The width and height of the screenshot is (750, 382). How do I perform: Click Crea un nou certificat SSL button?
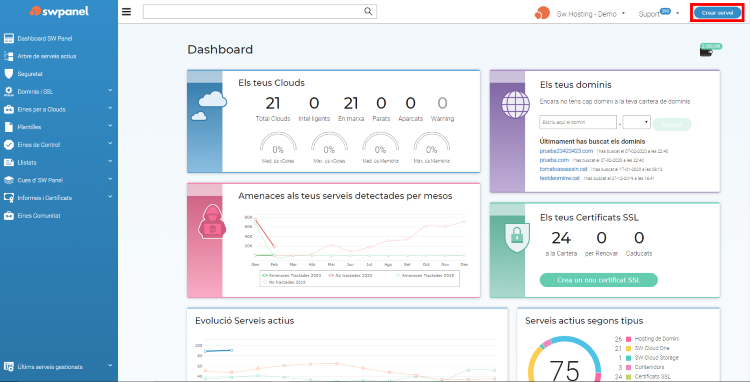(598, 280)
